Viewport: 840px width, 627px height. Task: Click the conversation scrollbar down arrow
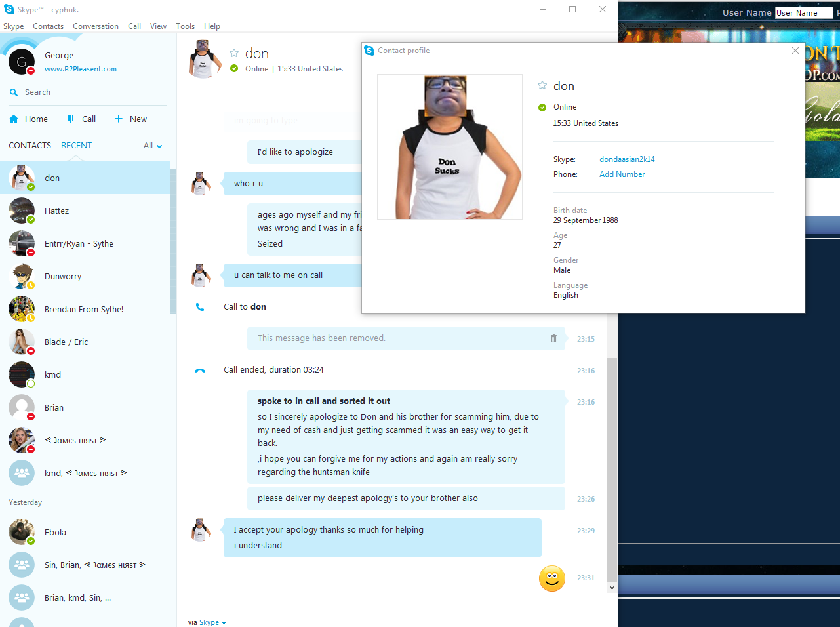(612, 588)
